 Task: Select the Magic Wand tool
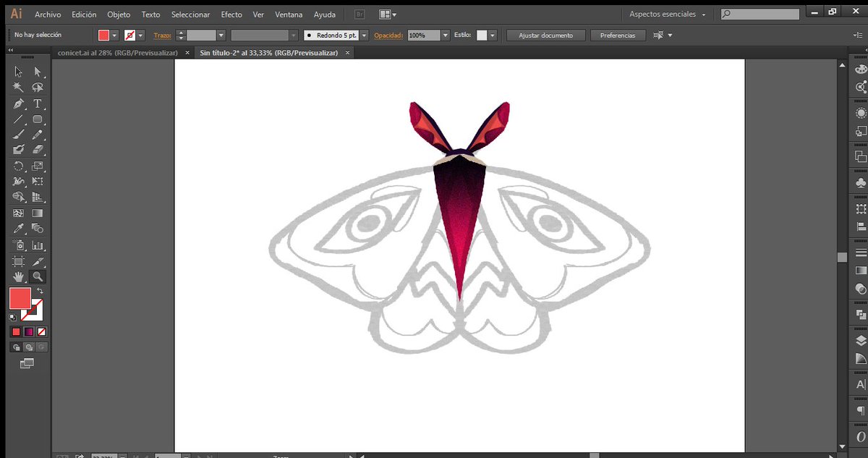(x=19, y=88)
